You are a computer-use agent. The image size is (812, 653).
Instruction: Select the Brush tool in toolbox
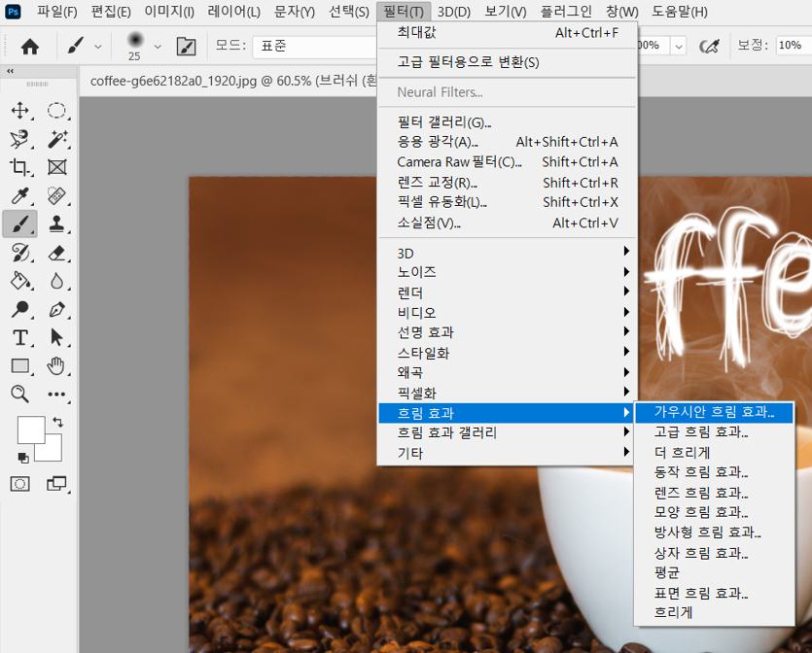coord(20,224)
